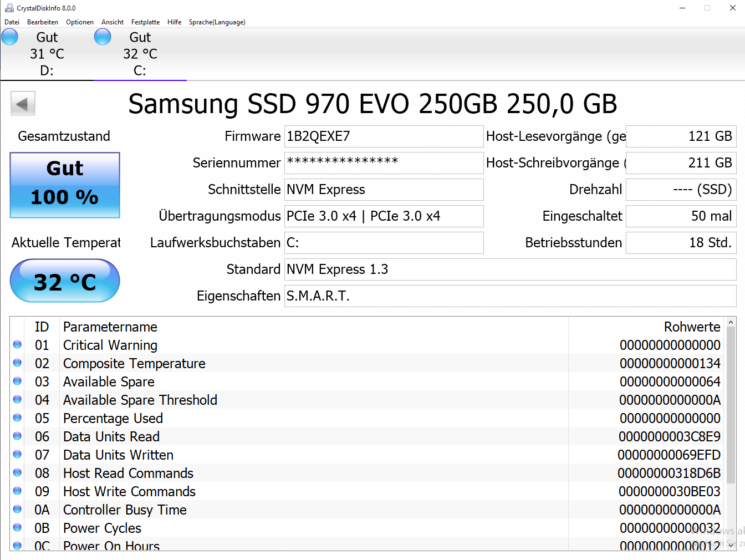Click the Eingeschaltet value 50 mal
745x560 pixels.
coord(681,216)
